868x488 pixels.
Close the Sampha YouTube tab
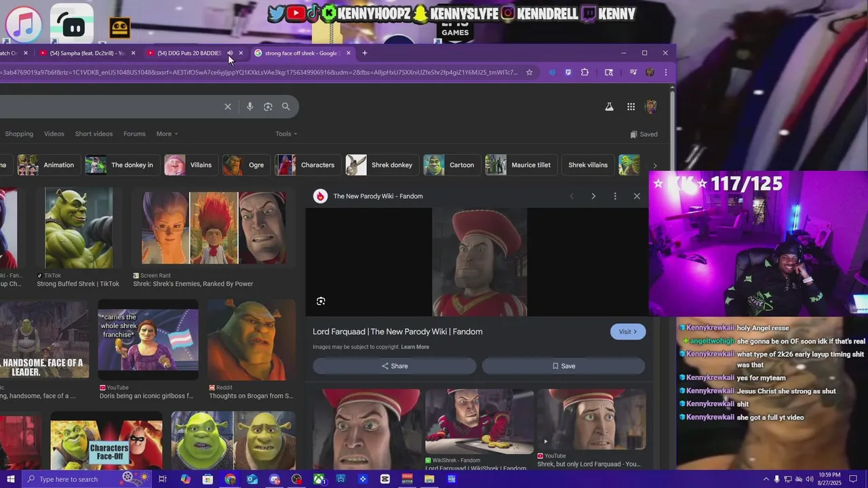133,53
